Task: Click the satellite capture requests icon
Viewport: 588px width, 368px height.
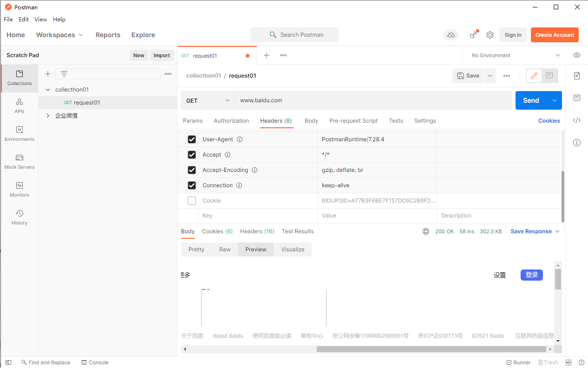Action: pos(474,34)
